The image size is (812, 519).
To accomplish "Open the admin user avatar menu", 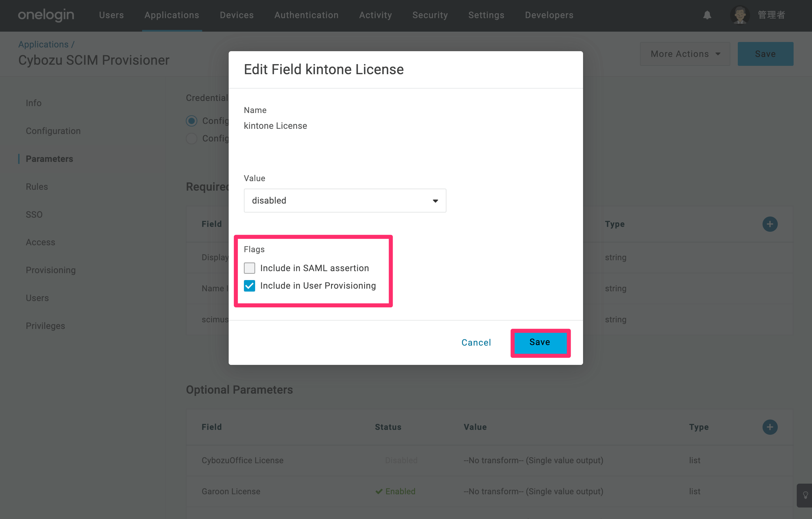I will 740,15.
